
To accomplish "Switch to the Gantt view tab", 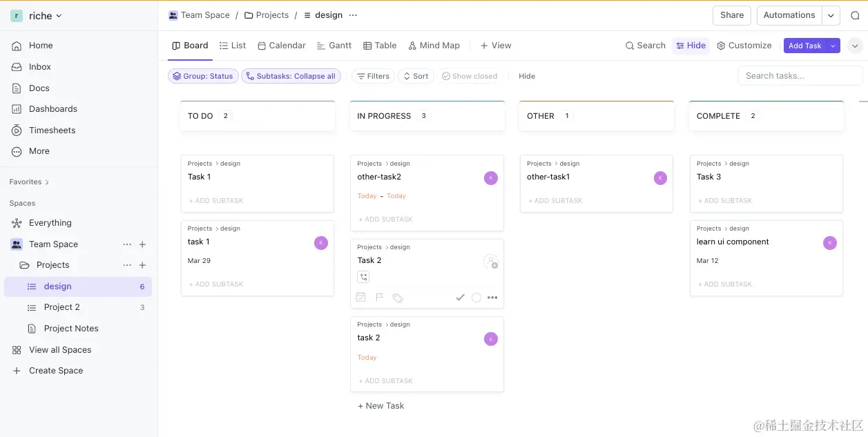I will click(x=334, y=46).
